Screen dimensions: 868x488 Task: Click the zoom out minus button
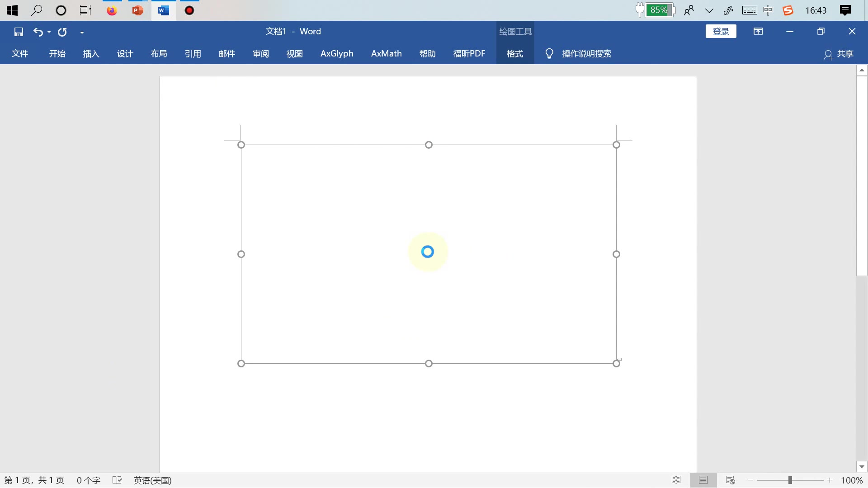pyautogui.click(x=750, y=480)
